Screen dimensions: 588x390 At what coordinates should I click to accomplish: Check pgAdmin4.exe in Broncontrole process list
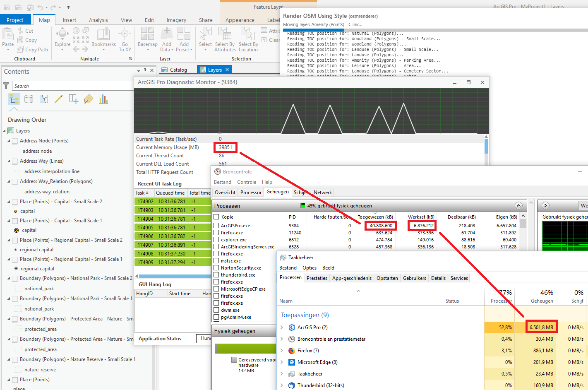(216, 317)
